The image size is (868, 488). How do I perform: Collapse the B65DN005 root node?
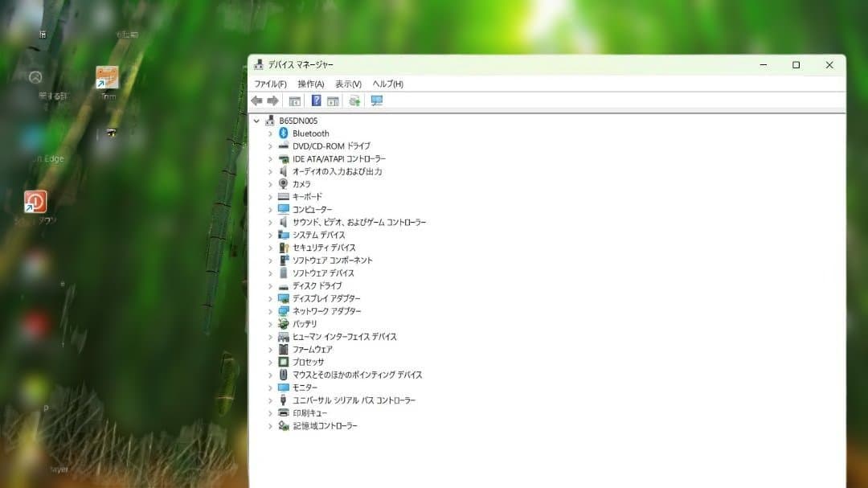point(257,120)
